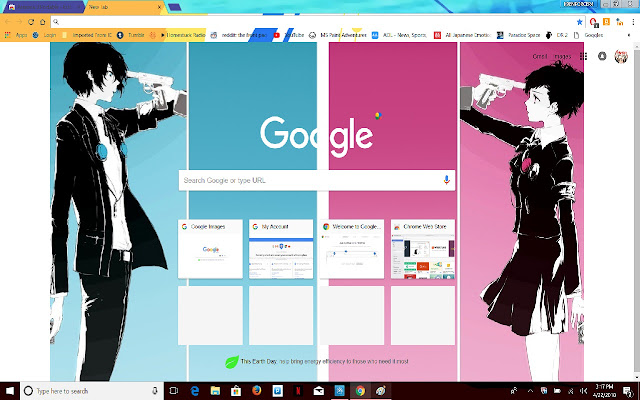Start voice search with the microphone icon
The height and width of the screenshot is (400, 640).
pos(446,180)
